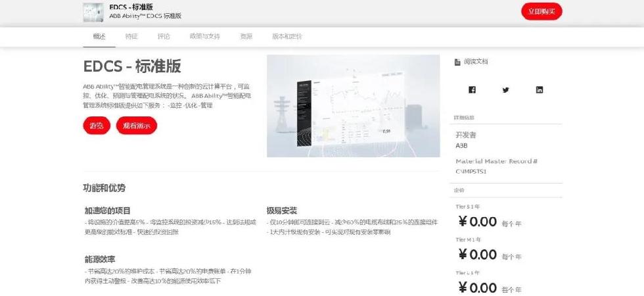Click the Tier M 1年 price ¥0.00

[x=478, y=255]
